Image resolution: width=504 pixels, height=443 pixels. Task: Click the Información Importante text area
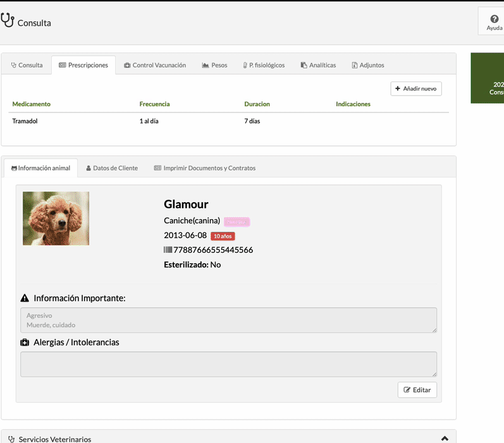228,320
